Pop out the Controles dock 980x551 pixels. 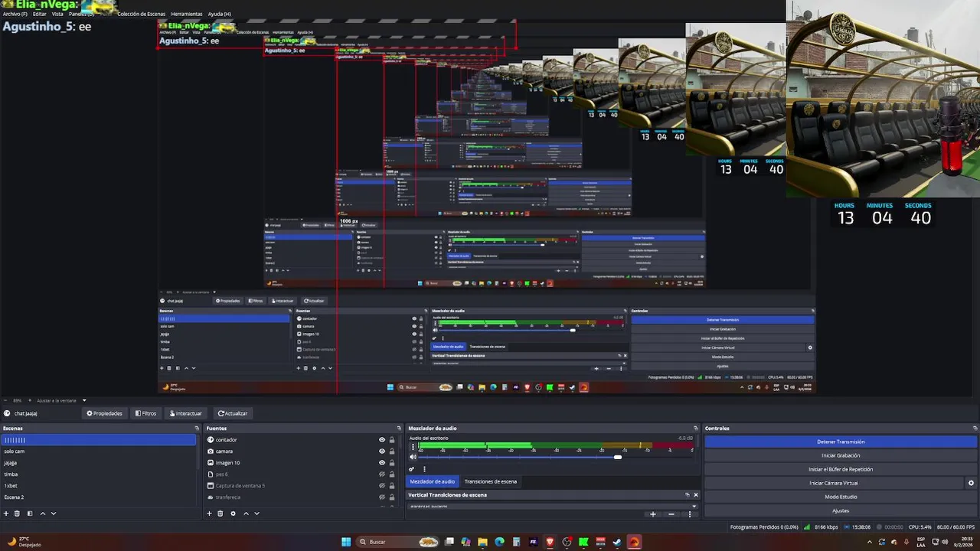point(975,429)
